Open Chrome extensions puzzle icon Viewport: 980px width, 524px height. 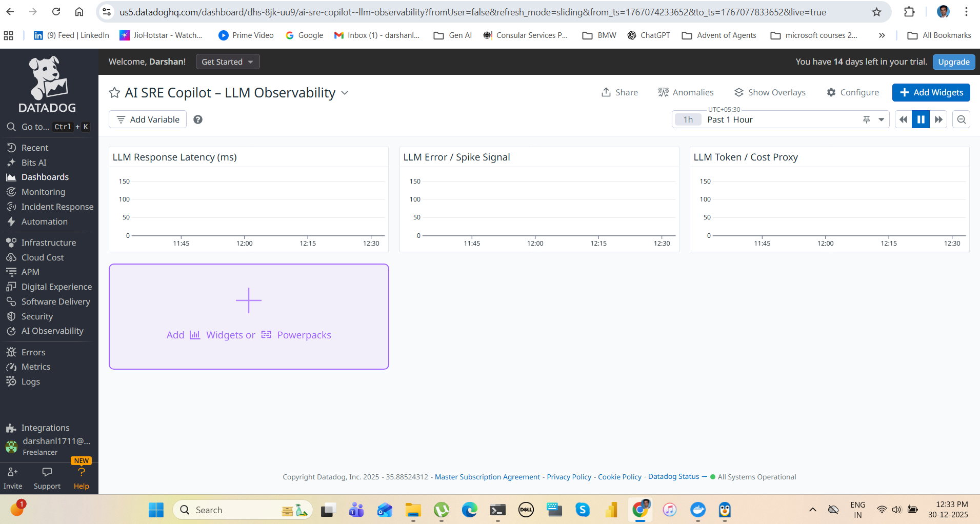coord(909,12)
